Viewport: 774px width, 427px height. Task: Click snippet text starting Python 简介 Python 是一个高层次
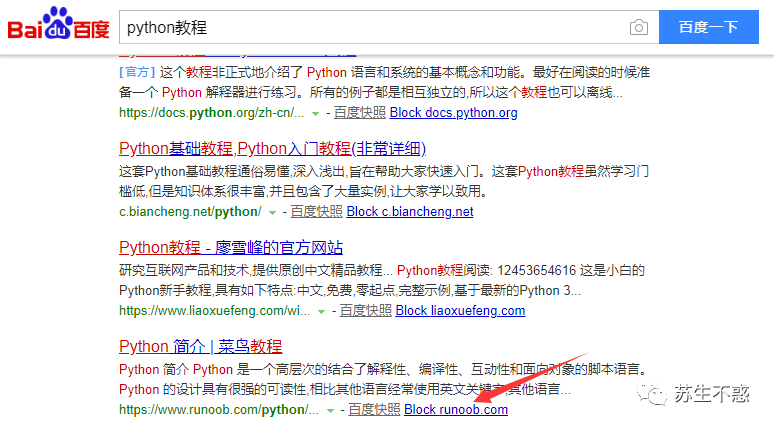tap(383, 379)
